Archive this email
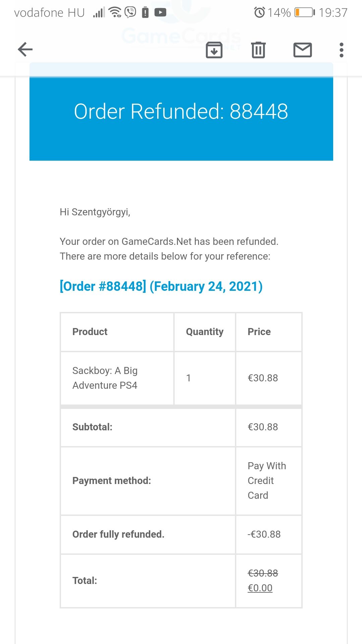Image resolution: width=362 pixels, height=644 pixels. 214,50
